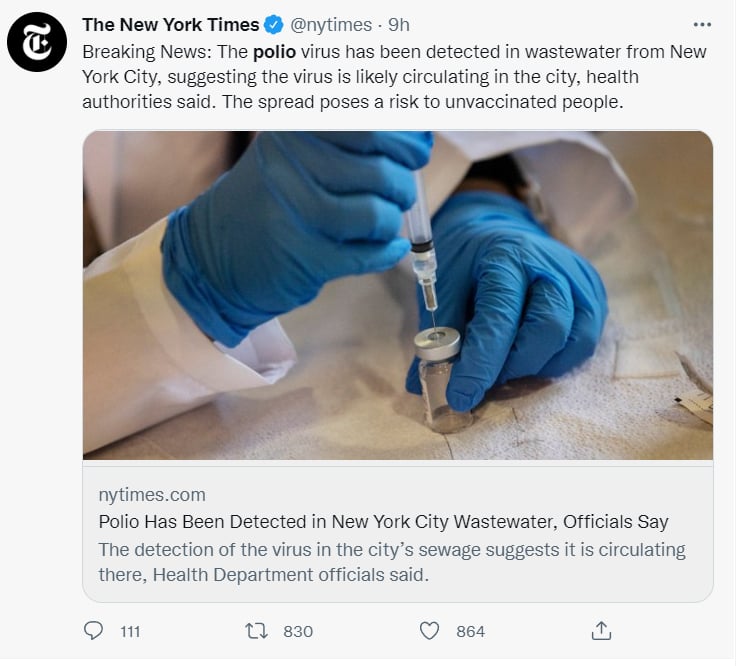
Task: Click the nytimes.com domain label
Action: tap(152, 495)
